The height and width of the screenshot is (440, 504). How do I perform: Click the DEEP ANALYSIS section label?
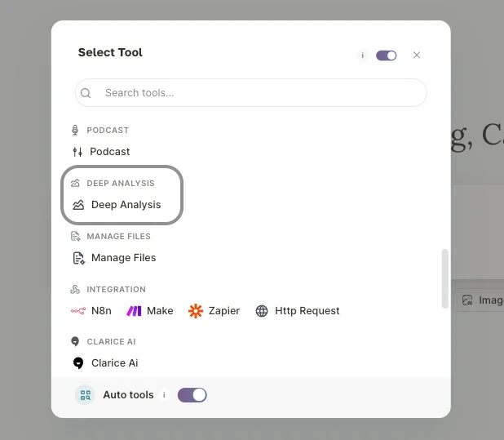[121, 184]
